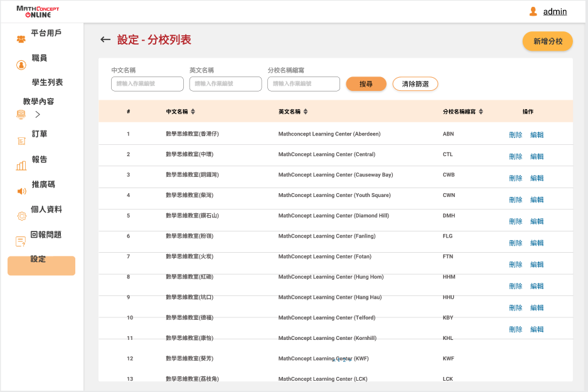Focus the 分校名稱縮寫 filter input
Screen dimensions: 588x392
pyautogui.click(x=304, y=84)
